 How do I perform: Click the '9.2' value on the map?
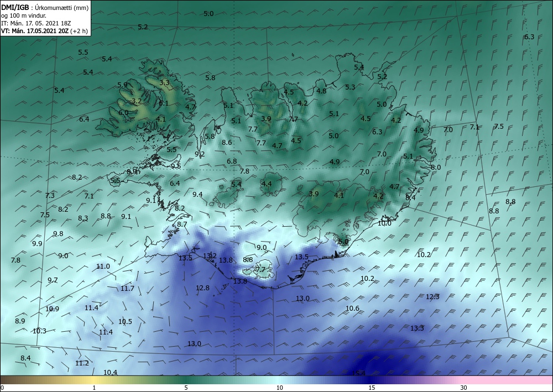(x=200, y=154)
